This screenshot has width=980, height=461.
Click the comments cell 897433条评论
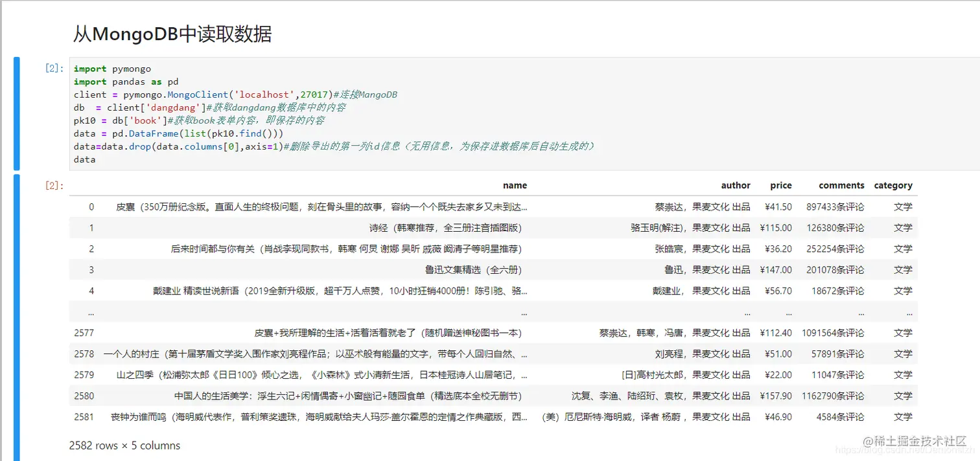[x=835, y=207]
